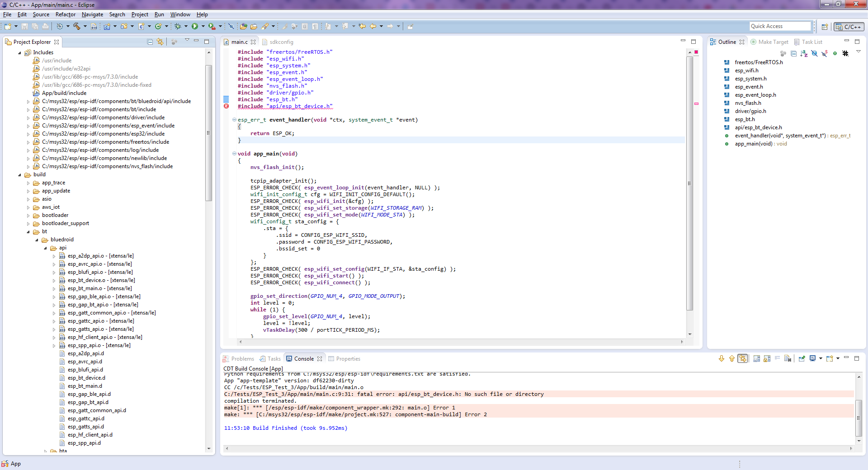Toggle Show Whitespace Characters icon
This screenshot has width=868, height=470.
click(315, 26)
